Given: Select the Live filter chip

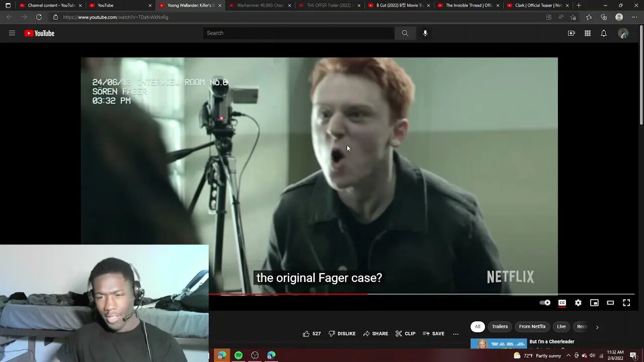Looking at the screenshot, I should 561,327.
